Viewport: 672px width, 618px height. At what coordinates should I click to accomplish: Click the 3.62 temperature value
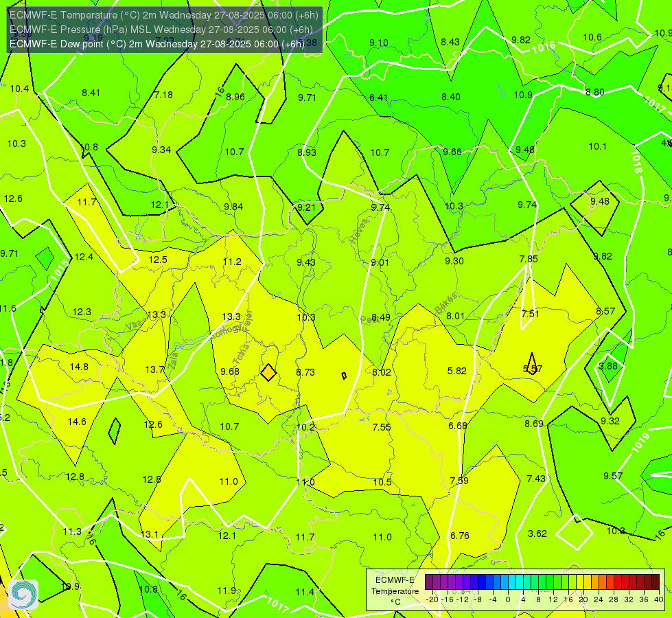pos(537,534)
